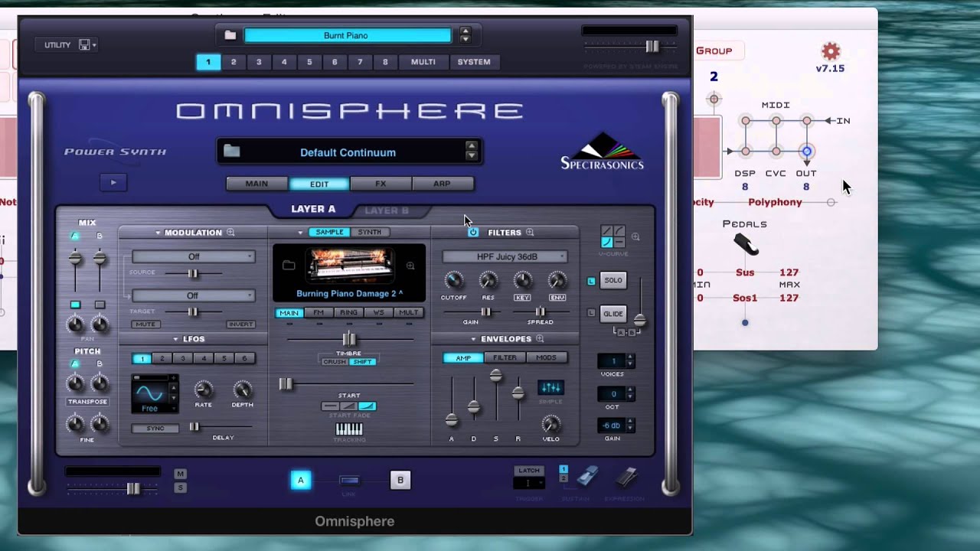Click the Expression pedal icon
This screenshot has width=980, height=551.
[626, 478]
